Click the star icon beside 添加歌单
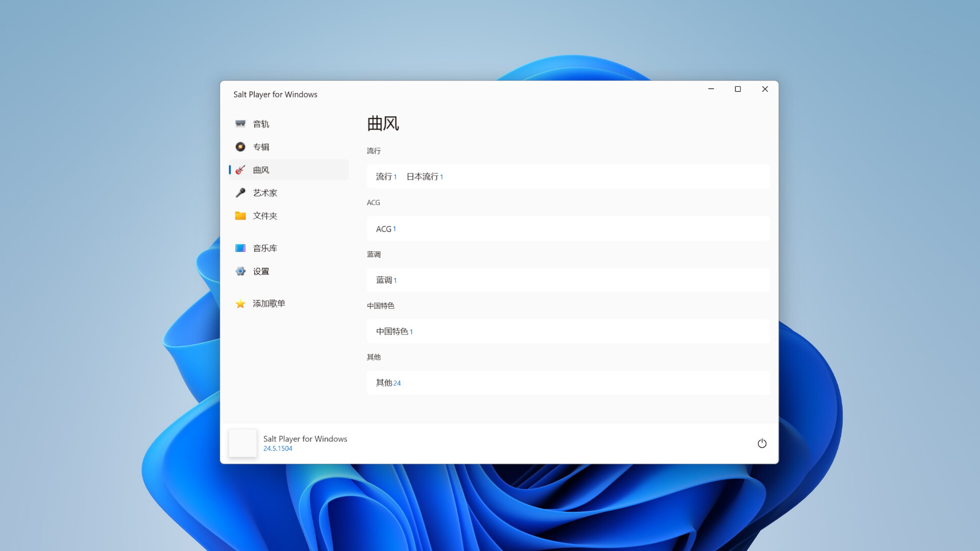980x551 pixels. coord(240,304)
